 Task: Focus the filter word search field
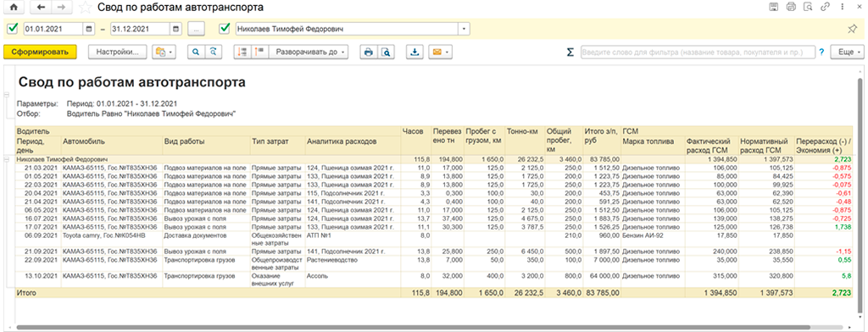click(698, 52)
